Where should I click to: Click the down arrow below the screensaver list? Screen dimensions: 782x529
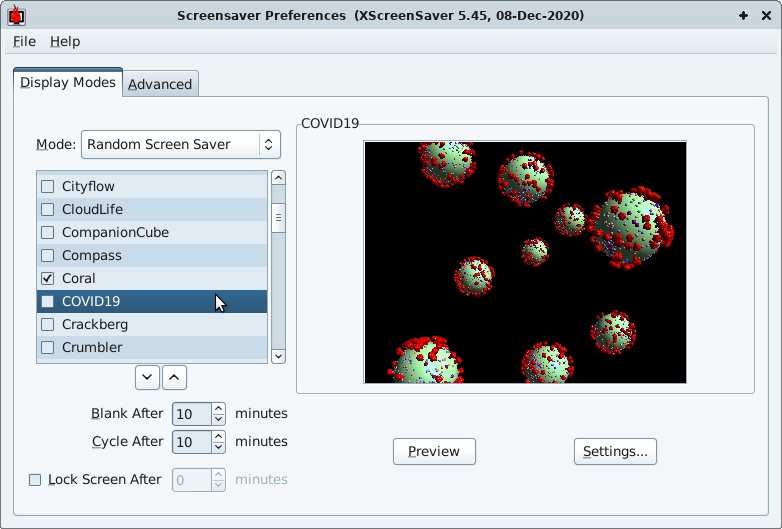point(148,377)
